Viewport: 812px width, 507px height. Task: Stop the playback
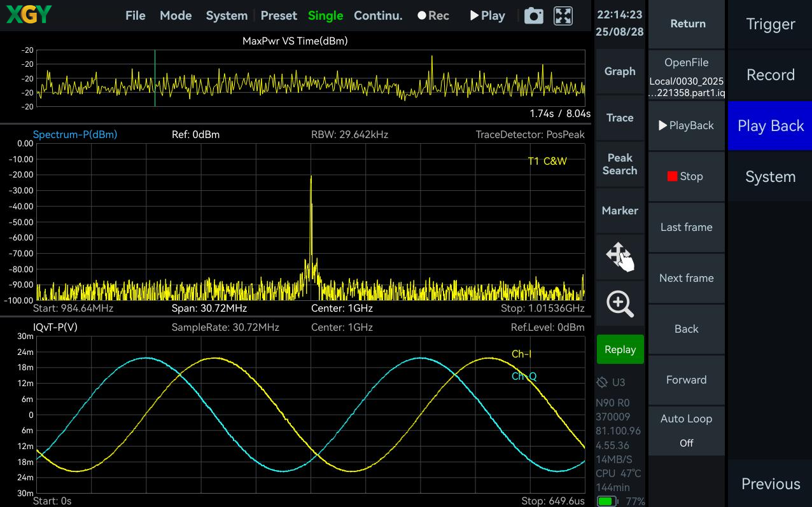coord(687,177)
